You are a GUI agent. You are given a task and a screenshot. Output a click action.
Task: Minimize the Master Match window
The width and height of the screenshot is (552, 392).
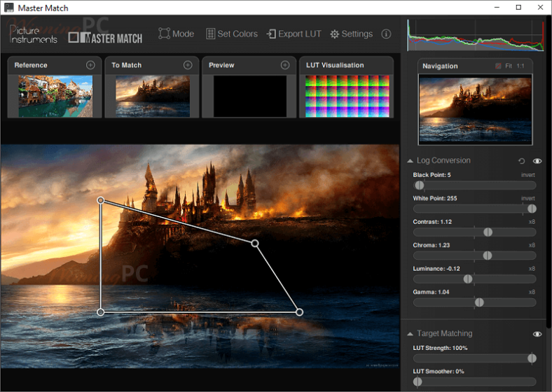pyautogui.click(x=497, y=8)
